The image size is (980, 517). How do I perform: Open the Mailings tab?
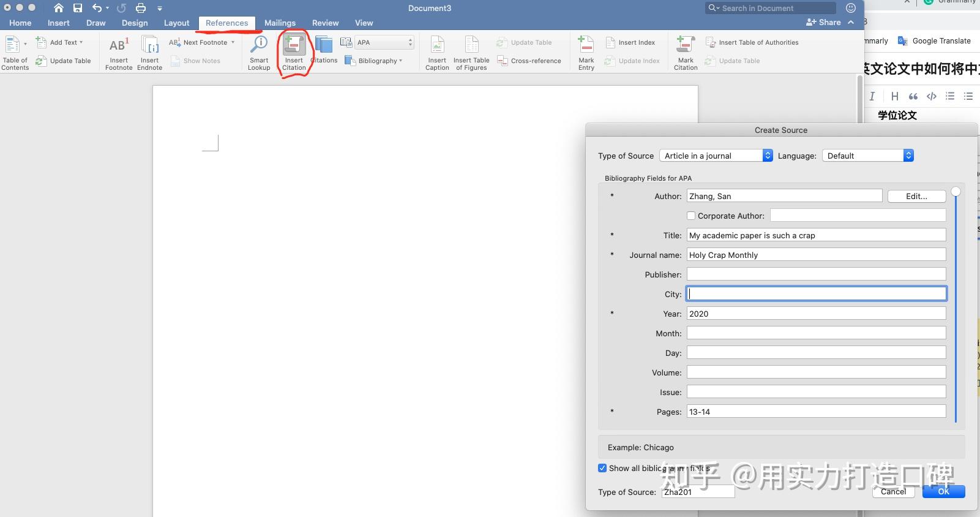[x=280, y=23]
